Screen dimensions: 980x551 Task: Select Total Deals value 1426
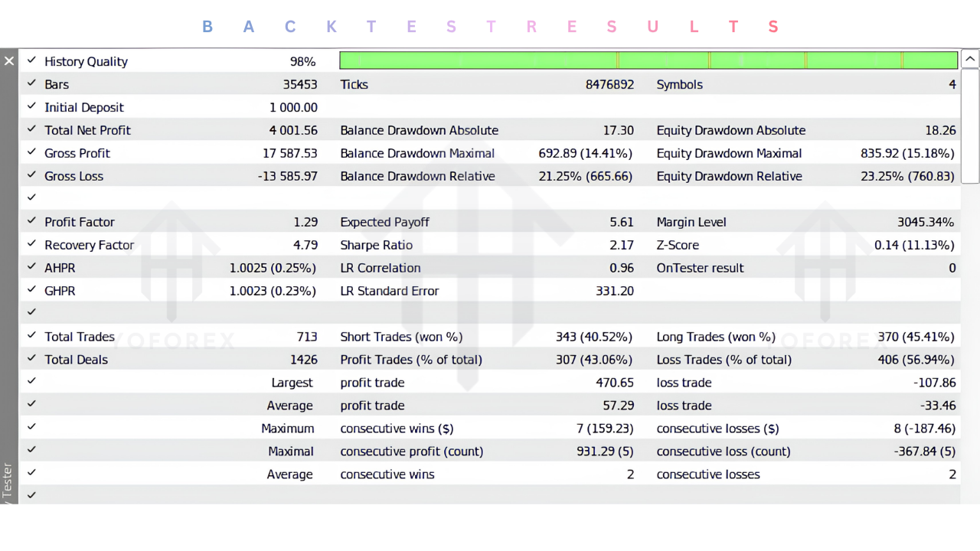[x=304, y=360]
